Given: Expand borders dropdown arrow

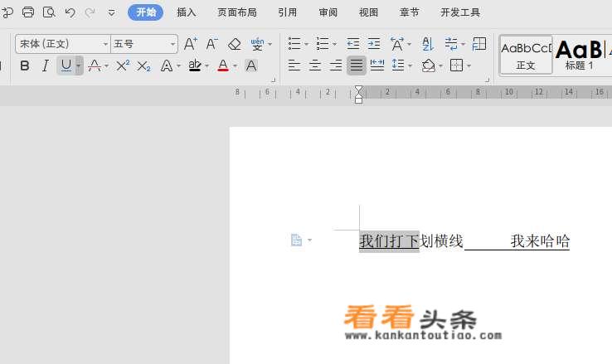Looking at the screenshot, I should pyautogui.click(x=469, y=66).
